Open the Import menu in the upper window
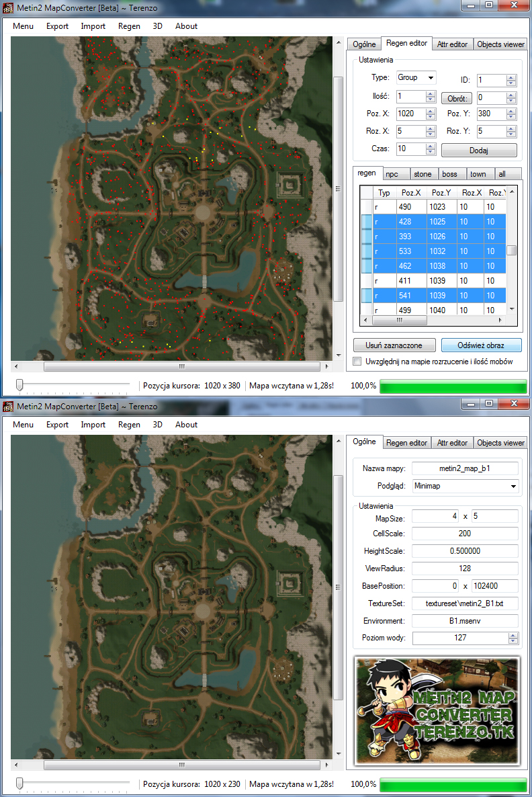This screenshot has height=797, width=532. coord(93,26)
